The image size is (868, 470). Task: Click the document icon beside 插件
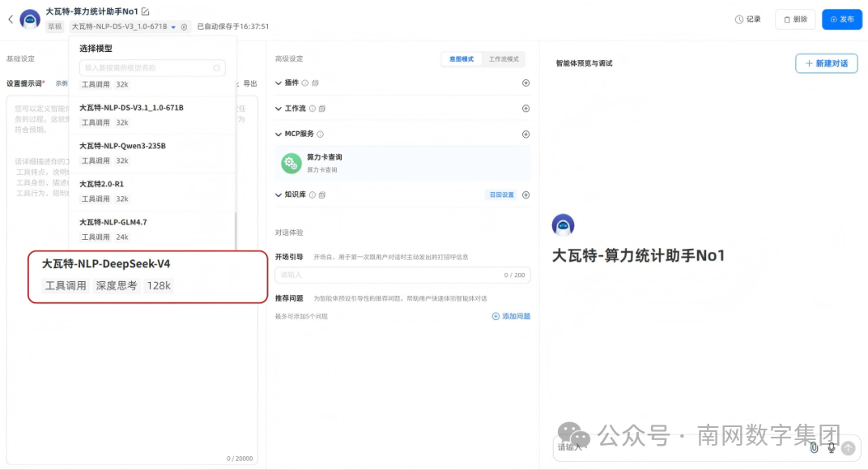[315, 83]
